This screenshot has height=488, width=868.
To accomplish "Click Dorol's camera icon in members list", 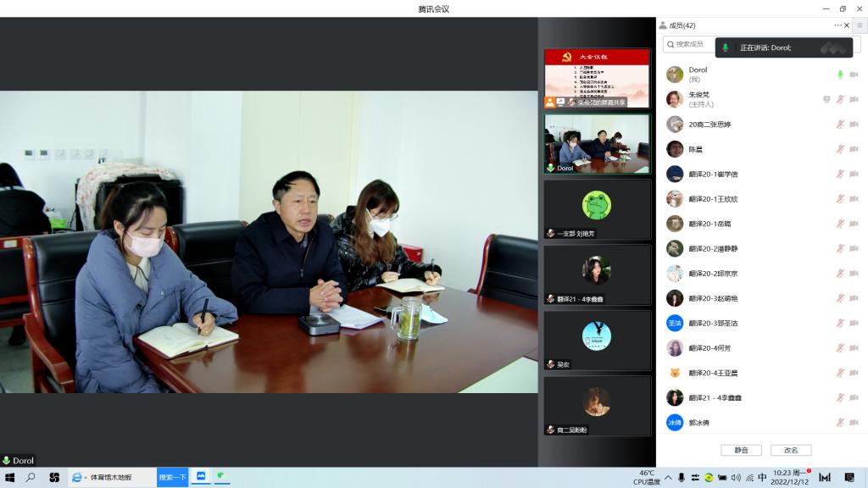I will (854, 75).
